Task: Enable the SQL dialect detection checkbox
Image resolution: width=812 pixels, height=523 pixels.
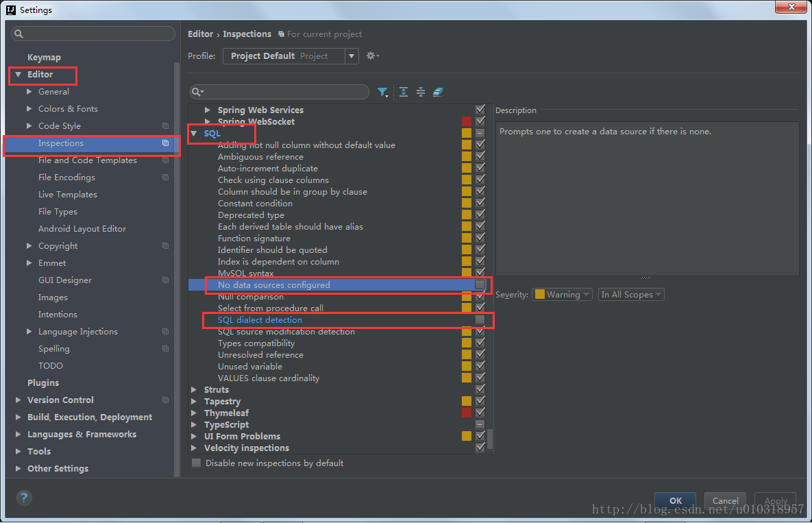Action: (480, 319)
